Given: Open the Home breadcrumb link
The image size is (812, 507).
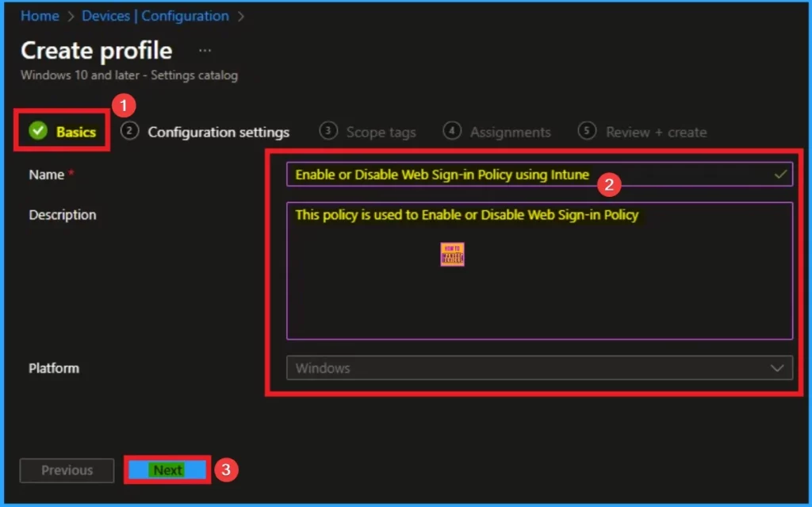Looking at the screenshot, I should coord(40,16).
